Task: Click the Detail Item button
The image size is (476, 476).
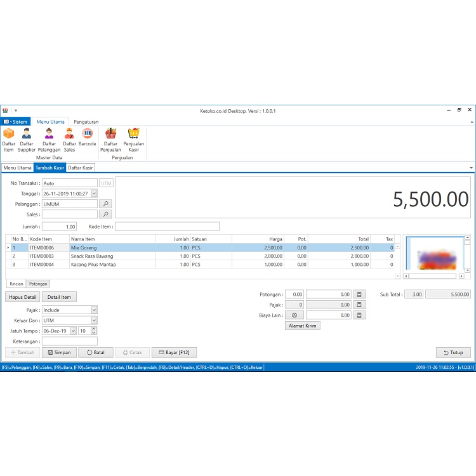Action: 59,297
